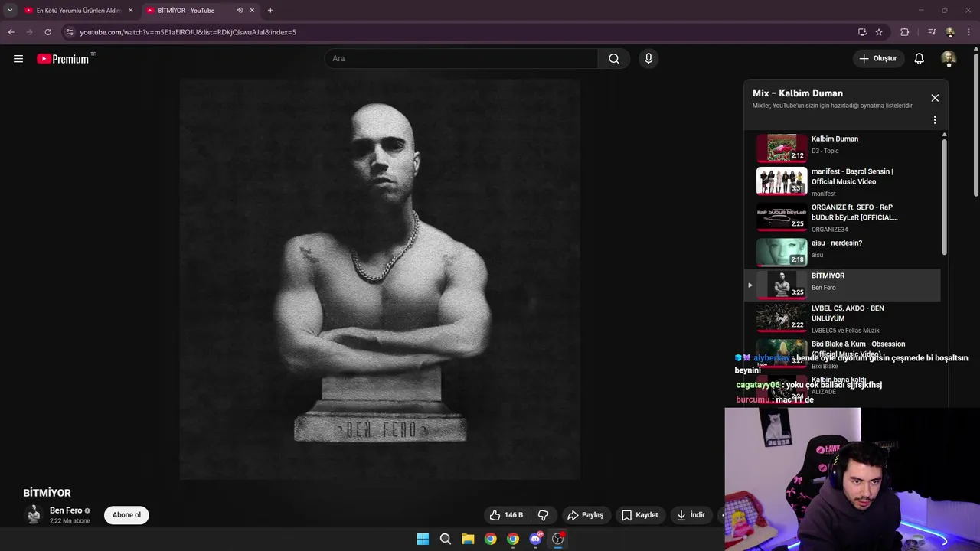The width and height of the screenshot is (980, 551).
Task: Open Discord from the taskbar
Action: click(535, 539)
